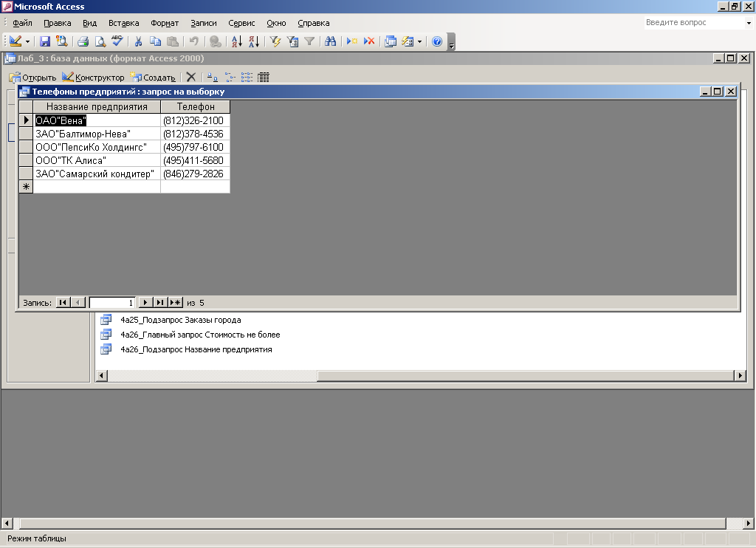The image size is (756, 548).
Task: Undo the last action
Action: [194, 41]
